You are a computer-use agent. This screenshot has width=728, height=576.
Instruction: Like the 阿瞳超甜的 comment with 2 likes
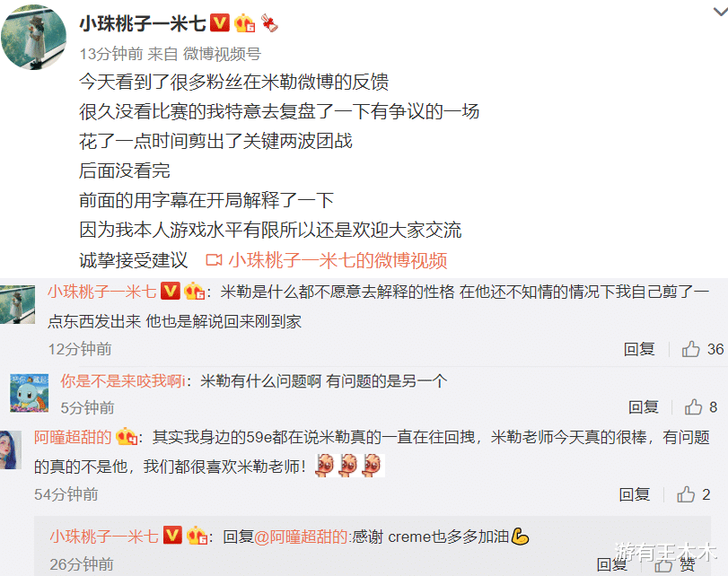click(x=694, y=494)
